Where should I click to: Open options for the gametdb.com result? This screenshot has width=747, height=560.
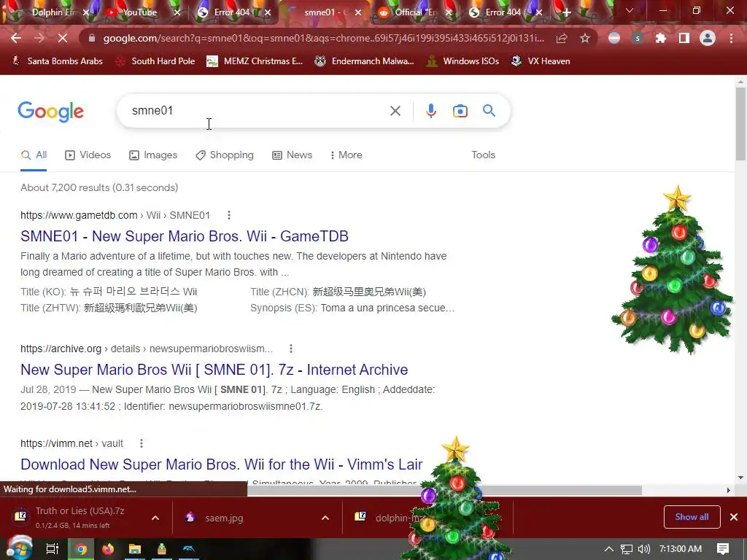click(x=229, y=215)
